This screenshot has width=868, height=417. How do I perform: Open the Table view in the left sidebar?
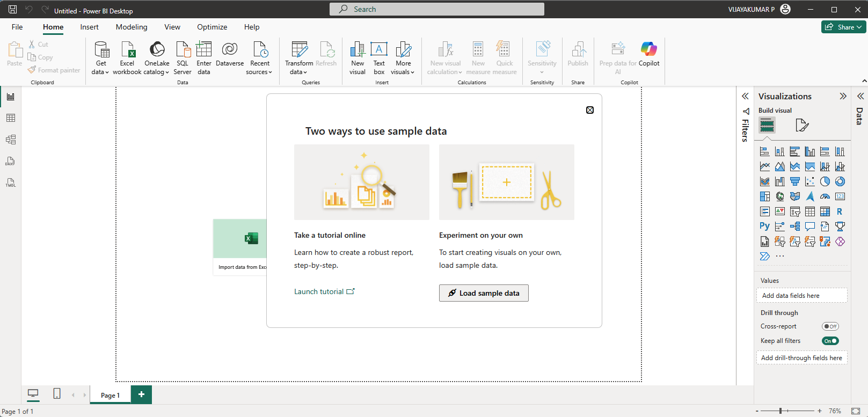click(11, 118)
